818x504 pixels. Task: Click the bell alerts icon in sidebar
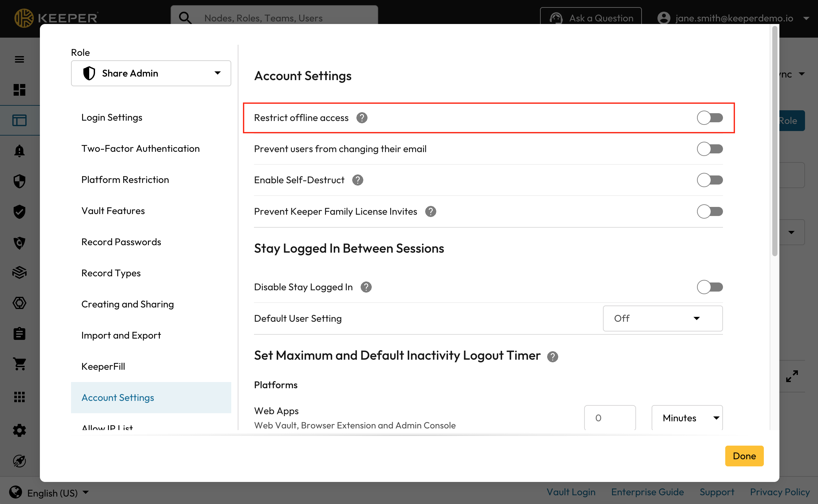tap(19, 151)
